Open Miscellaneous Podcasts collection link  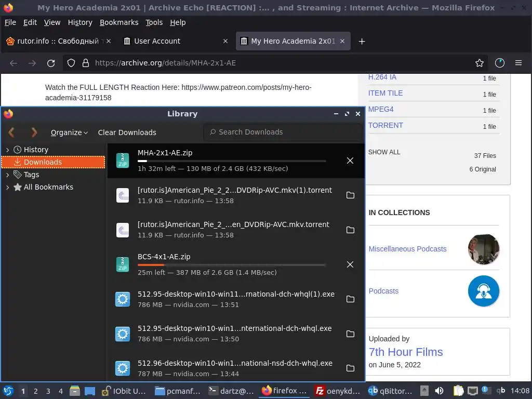(x=407, y=249)
